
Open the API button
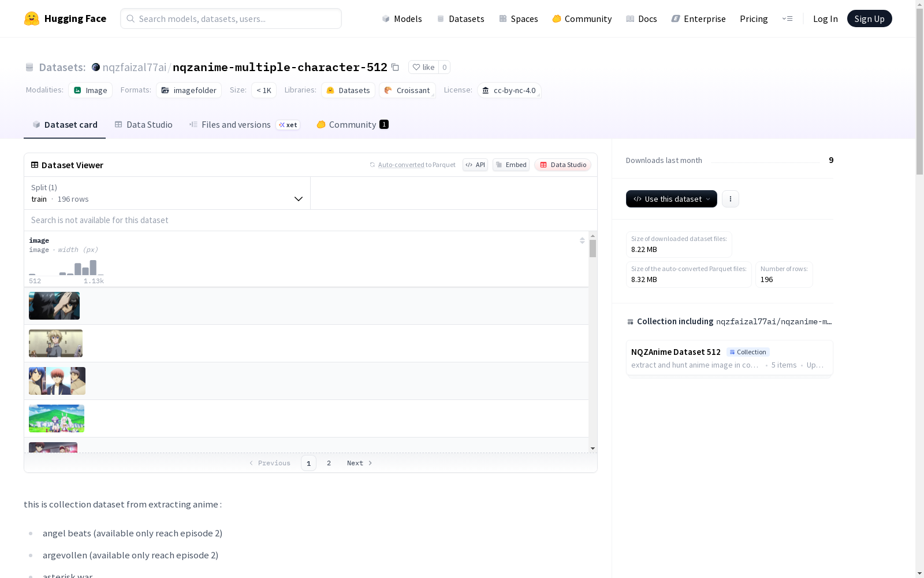(475, 165)
